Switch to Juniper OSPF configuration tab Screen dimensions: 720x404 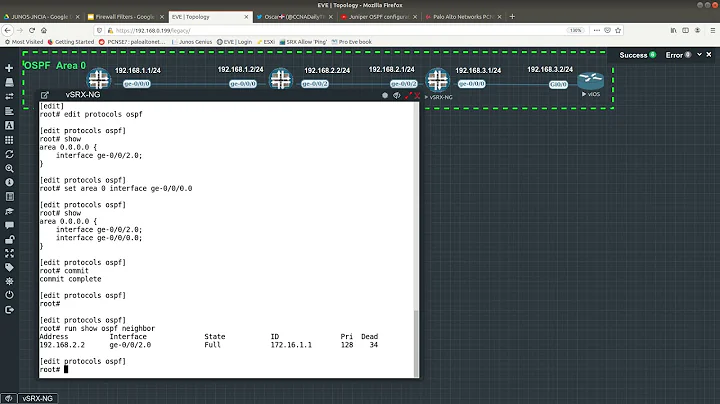[x=379, y=17]
